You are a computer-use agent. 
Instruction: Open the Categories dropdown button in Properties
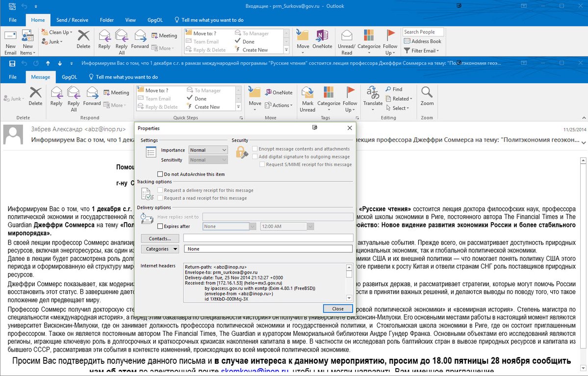160,249
